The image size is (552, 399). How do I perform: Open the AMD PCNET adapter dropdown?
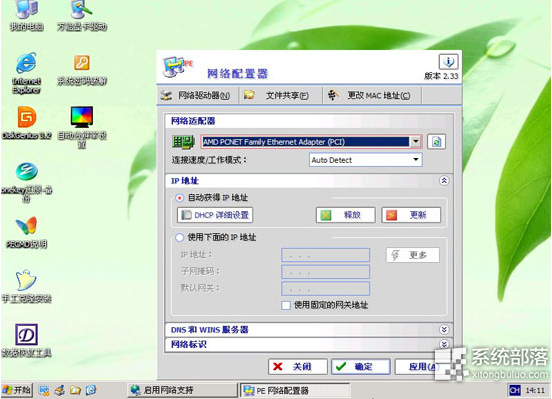416,142
